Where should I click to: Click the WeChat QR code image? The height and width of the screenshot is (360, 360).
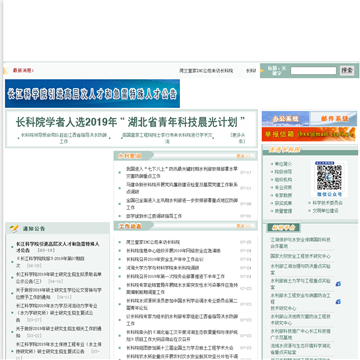pos(329,177)
